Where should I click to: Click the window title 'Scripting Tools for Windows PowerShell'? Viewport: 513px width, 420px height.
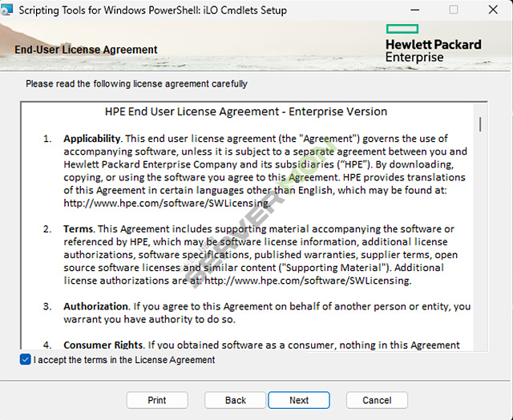pyautogui.click(x=152, y=10)
